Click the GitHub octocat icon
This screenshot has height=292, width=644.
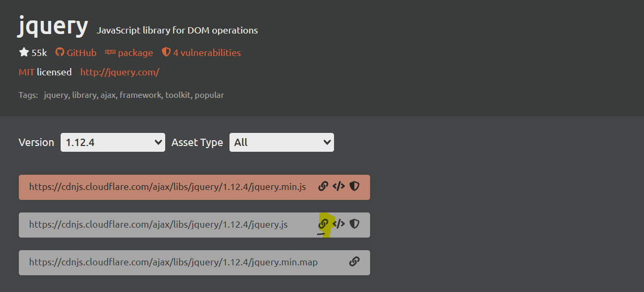(60, 52)
